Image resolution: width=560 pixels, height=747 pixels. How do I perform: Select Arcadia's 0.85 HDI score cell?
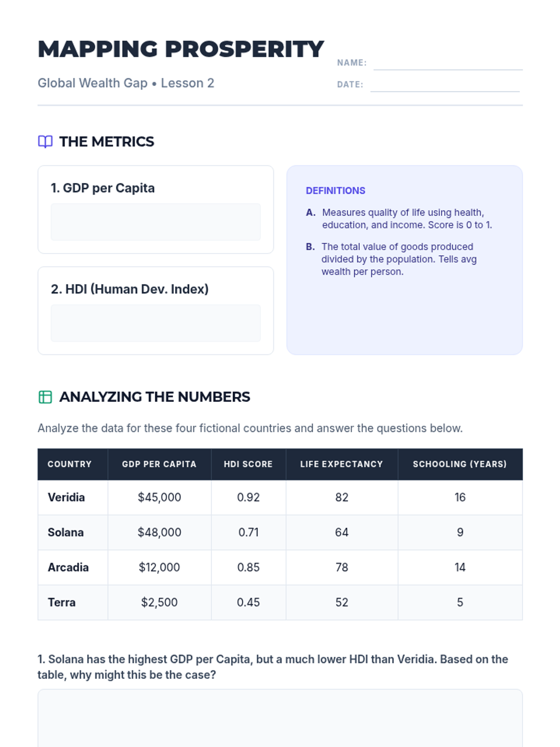tap(248, 567)
